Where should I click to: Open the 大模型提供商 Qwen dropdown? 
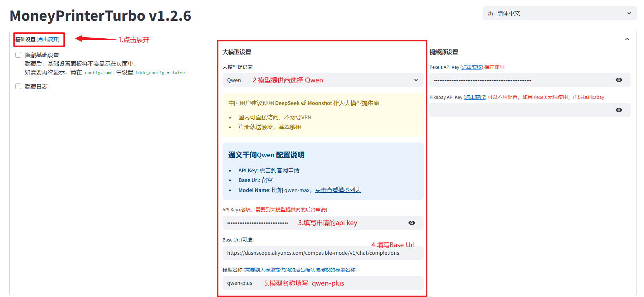click(323, 80)
